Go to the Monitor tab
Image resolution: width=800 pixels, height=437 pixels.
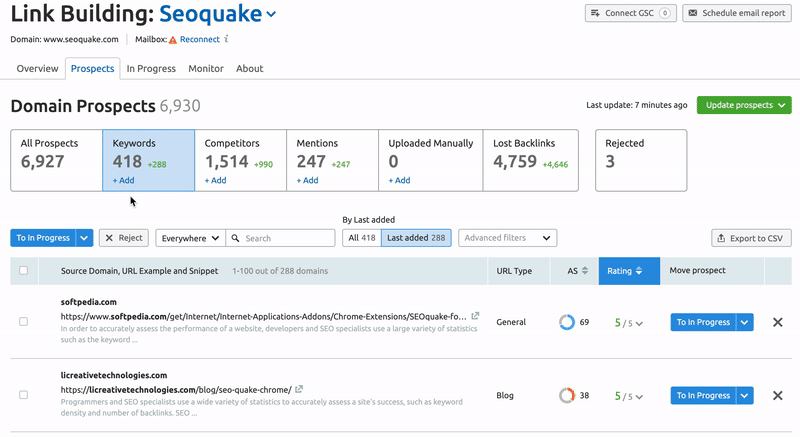206,68
